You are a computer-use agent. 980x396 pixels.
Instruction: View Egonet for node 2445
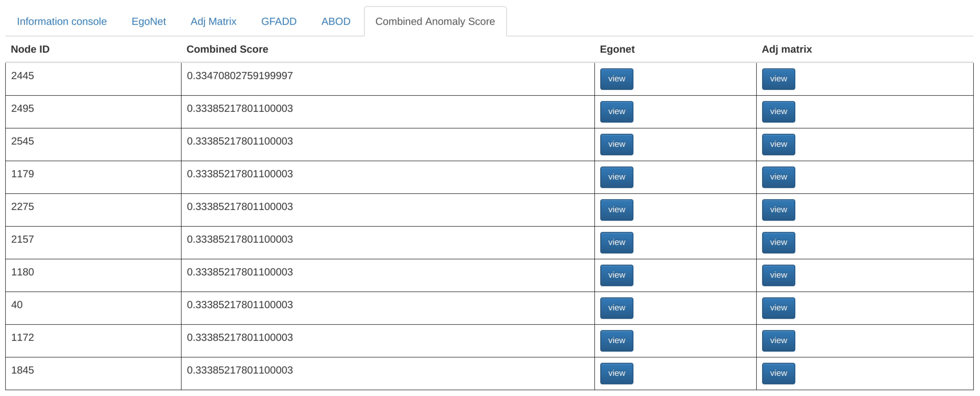coord(616,79)
